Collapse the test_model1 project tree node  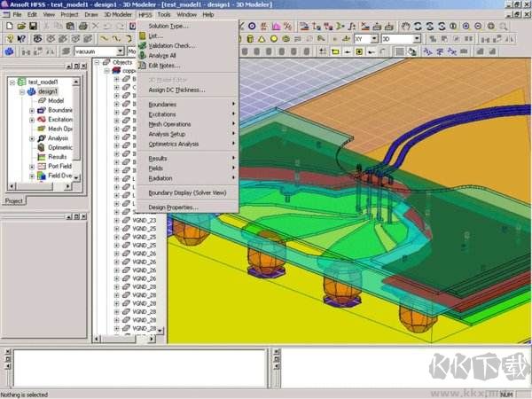click(12, 82)
